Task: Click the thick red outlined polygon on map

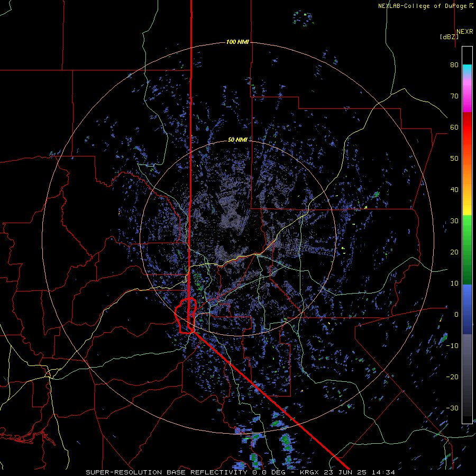Action: [186, 316]
